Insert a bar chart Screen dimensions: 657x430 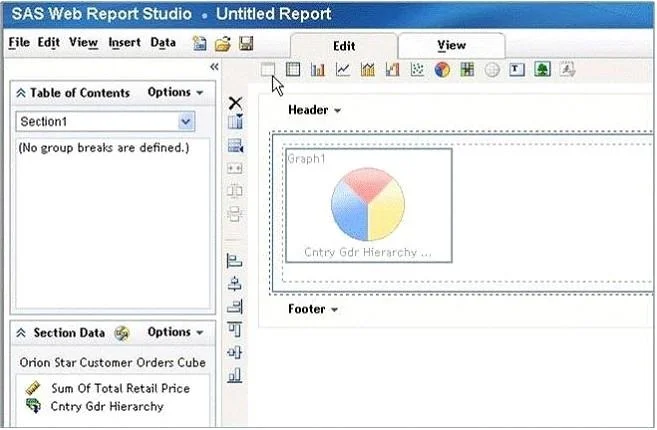click(x=318, y=69)
